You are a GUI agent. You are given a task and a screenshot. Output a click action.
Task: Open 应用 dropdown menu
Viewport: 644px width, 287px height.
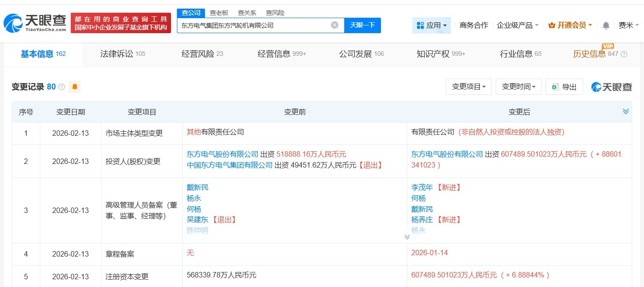pos(431,25)
